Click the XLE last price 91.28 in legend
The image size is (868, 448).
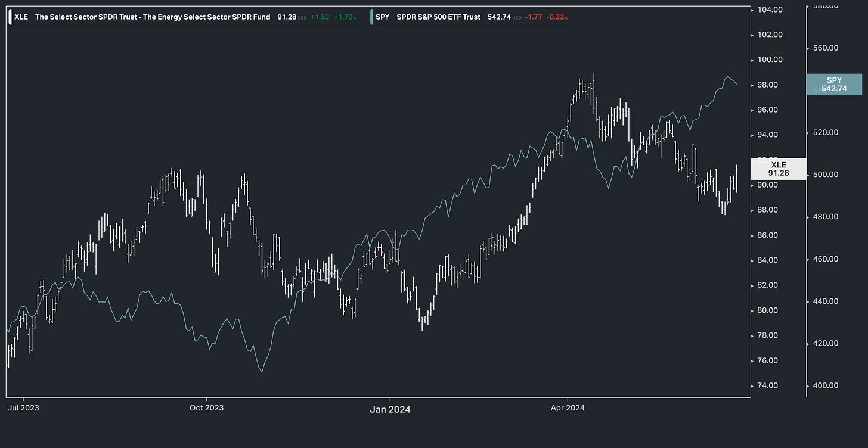tap(287, 17)
